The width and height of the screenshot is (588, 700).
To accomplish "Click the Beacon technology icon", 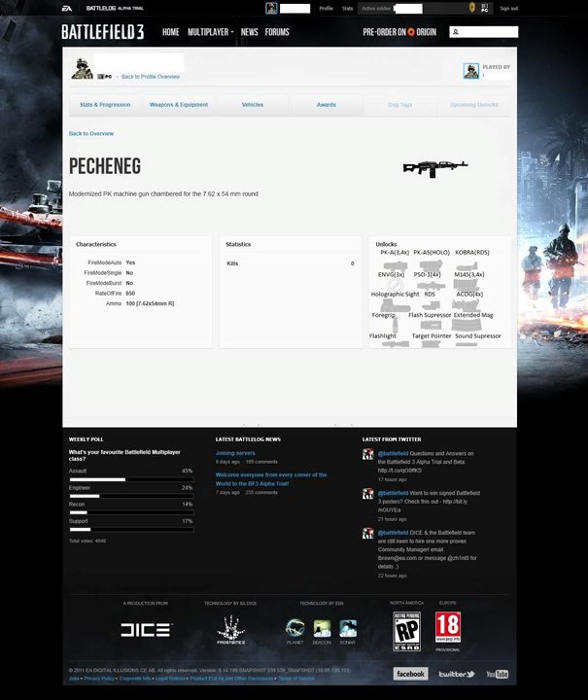I will [322, 629].
